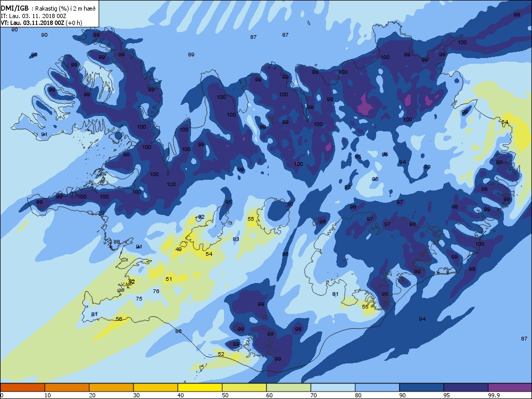Click the '70' legend tick label

313,395
